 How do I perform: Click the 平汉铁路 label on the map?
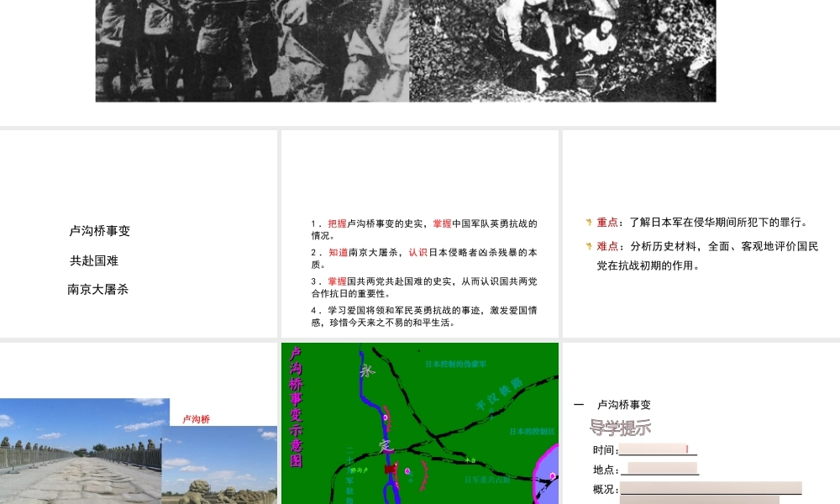(x=499, y=394)
